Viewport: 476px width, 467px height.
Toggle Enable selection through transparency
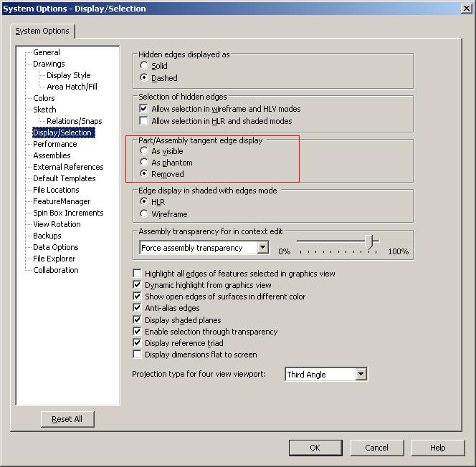click(137, 331)
